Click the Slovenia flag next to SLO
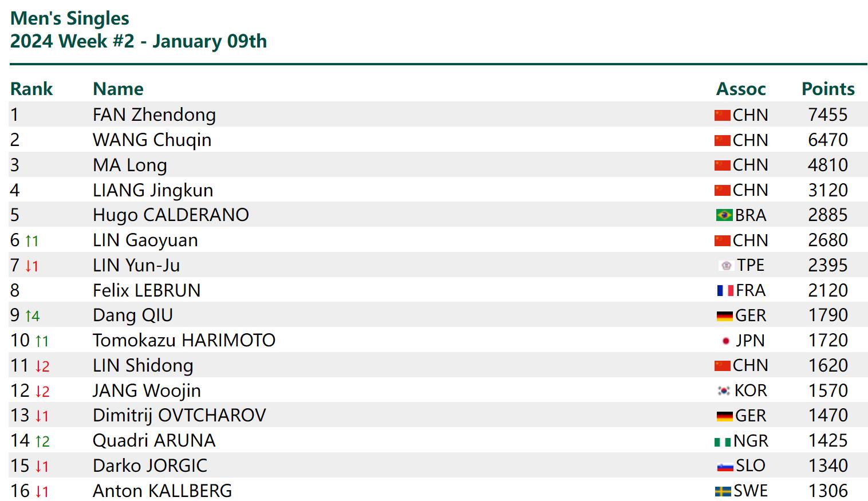868x501 pixels. pyautogui.click(x=725, y=467)
